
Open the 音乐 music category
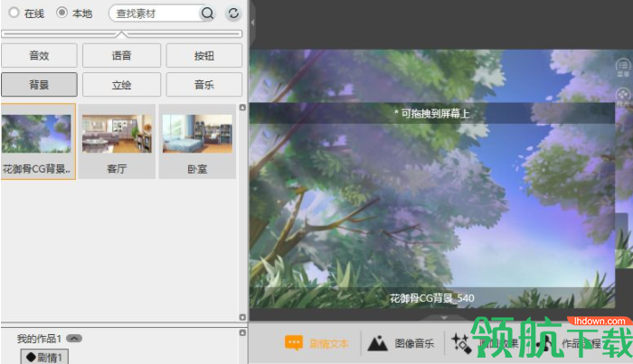coord(203,85)
